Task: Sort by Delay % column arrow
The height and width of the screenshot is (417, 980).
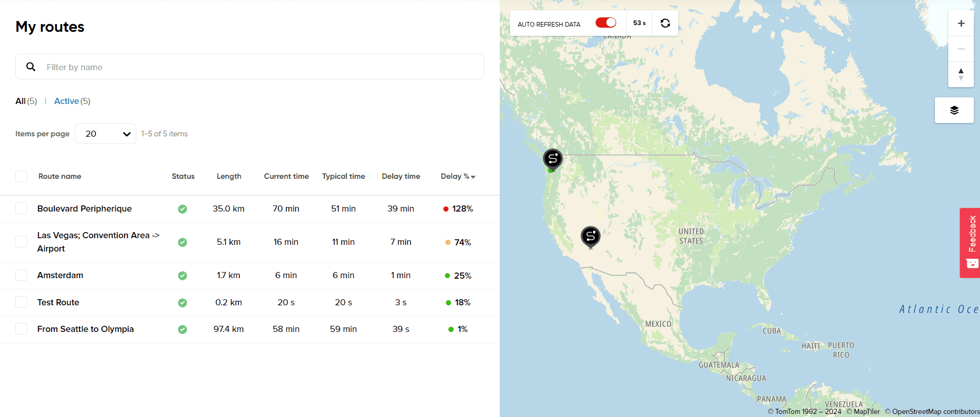Action: (x=473, y=177)
